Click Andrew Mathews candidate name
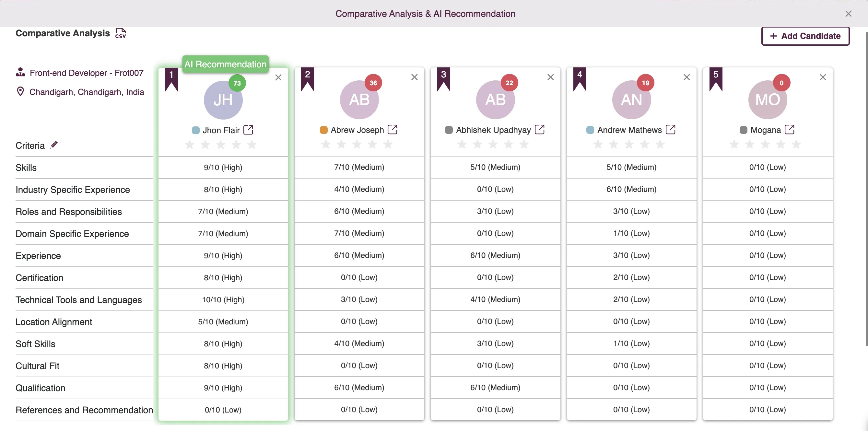 pyautogui.click(x=629, y=130)
